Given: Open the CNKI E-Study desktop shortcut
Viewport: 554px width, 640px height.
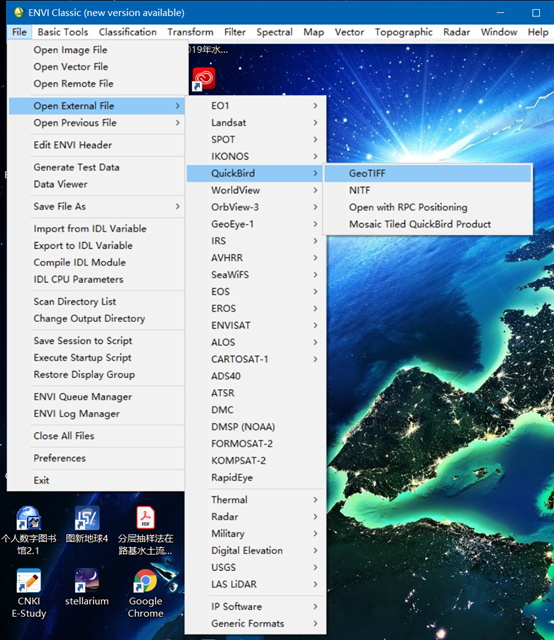Looking at the screenshot, I should [29, 593].
